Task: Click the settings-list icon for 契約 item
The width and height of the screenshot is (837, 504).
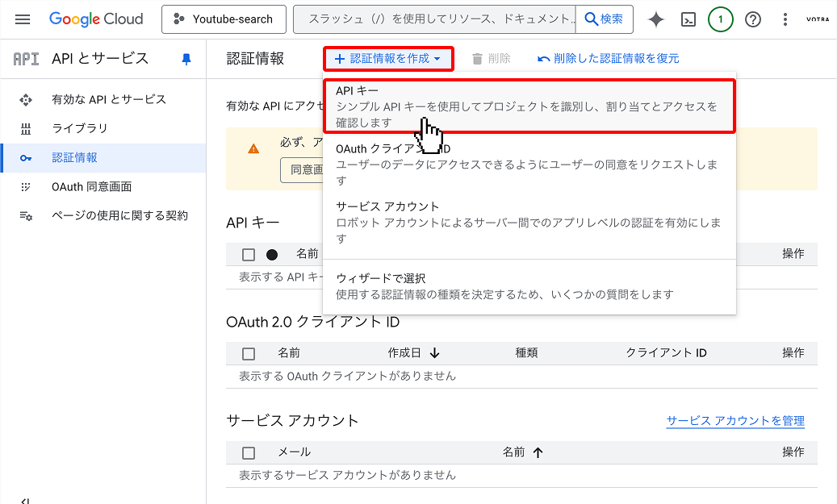Action: pos(26,215)
